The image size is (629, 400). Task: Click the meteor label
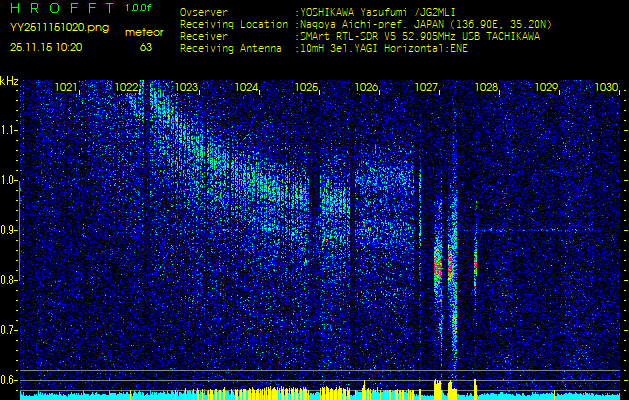[144, 32]
